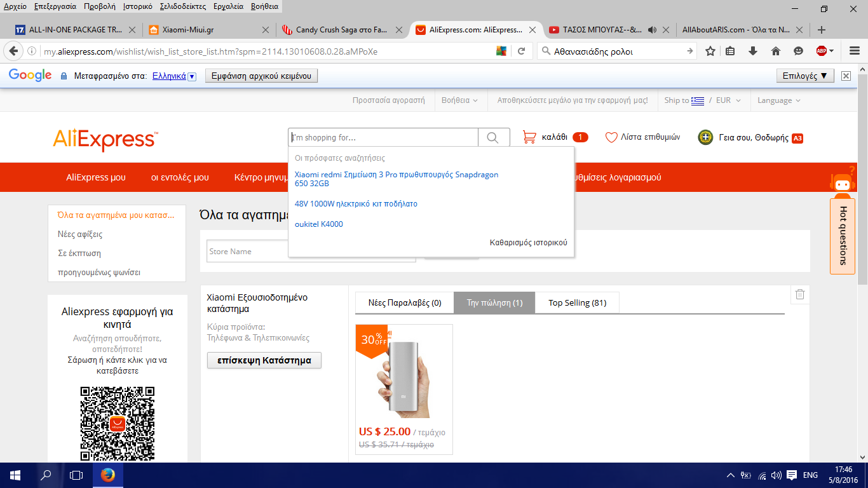Focus the I'm shopping for search field
Image resolution: width=868 pixels, height=488 pixels.
click(x=383, y=137)
